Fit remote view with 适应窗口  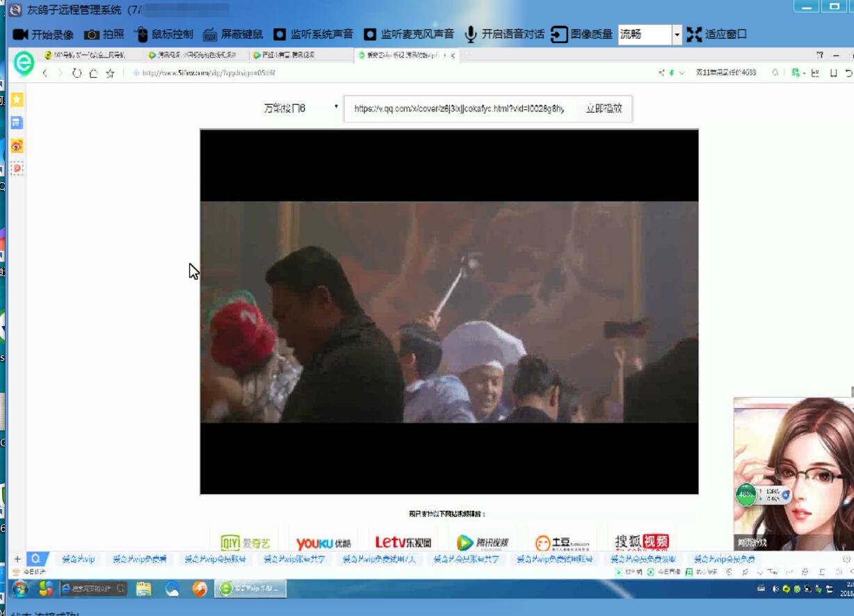tap(716, 34)
